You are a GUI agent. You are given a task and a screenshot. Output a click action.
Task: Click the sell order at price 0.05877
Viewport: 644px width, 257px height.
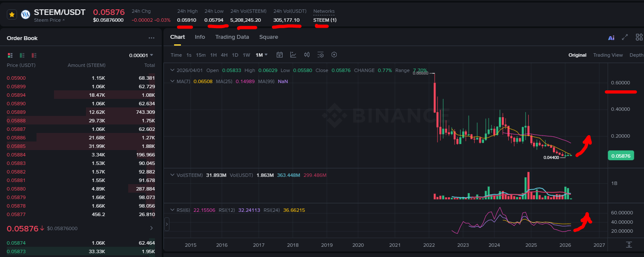pyautogui.click(x=81, y=214)
